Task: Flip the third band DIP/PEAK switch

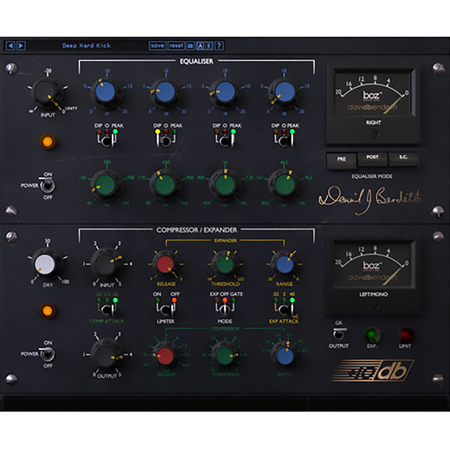Action: pos(225,140)
